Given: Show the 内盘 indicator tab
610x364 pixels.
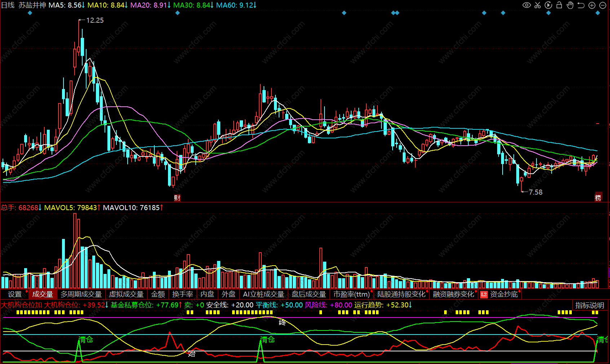Looking at the screenshot, I should (x=207, y=294).
